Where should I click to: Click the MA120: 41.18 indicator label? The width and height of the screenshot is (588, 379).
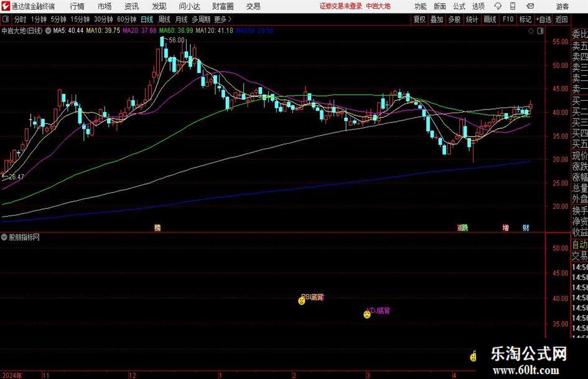click(214, 30)
